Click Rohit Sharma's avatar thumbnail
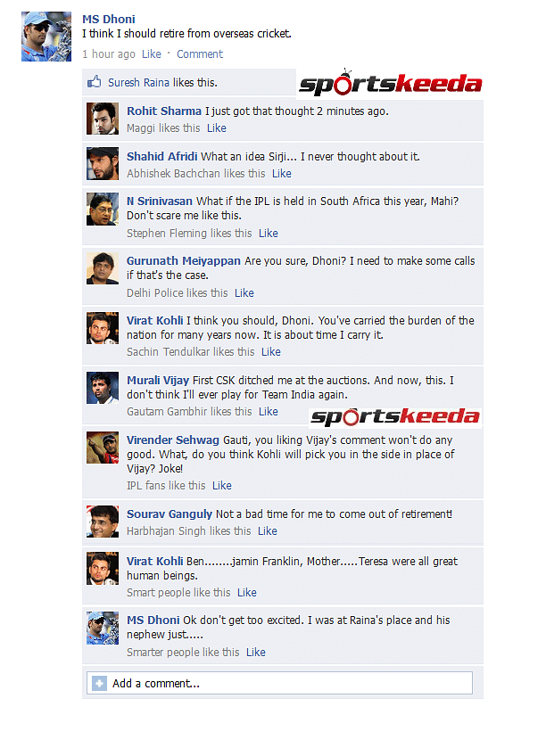 (x=103, y=118)
